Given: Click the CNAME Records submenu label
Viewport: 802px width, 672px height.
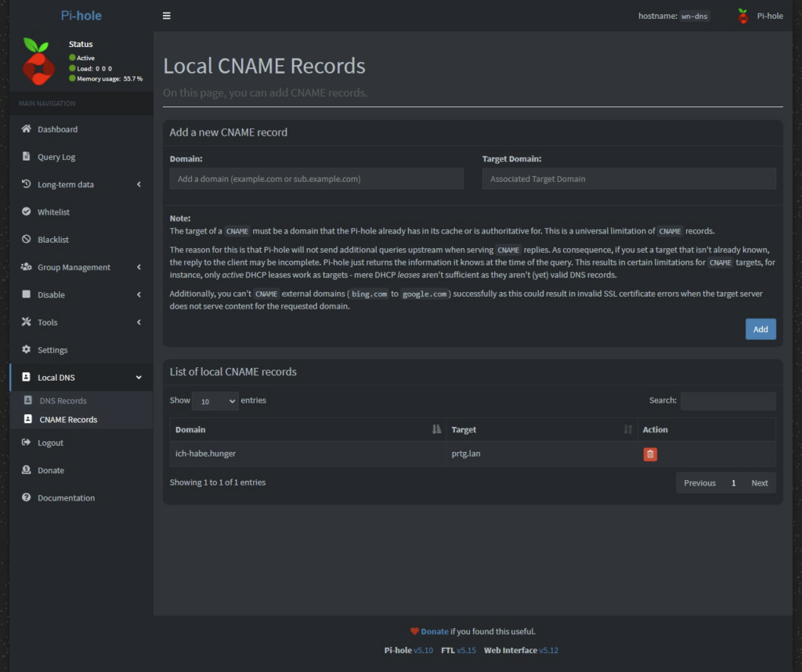Looking at the screenshot, I should tap(69, 419).
